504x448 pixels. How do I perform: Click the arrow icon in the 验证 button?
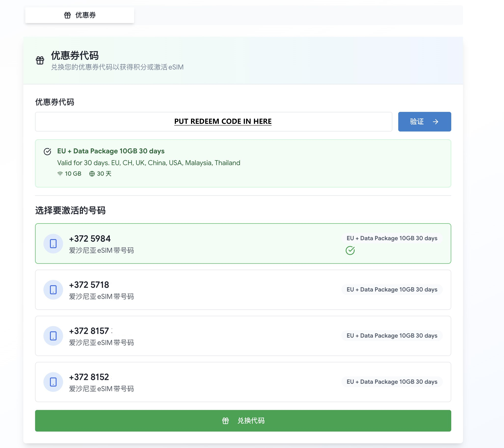pos(436,122)
